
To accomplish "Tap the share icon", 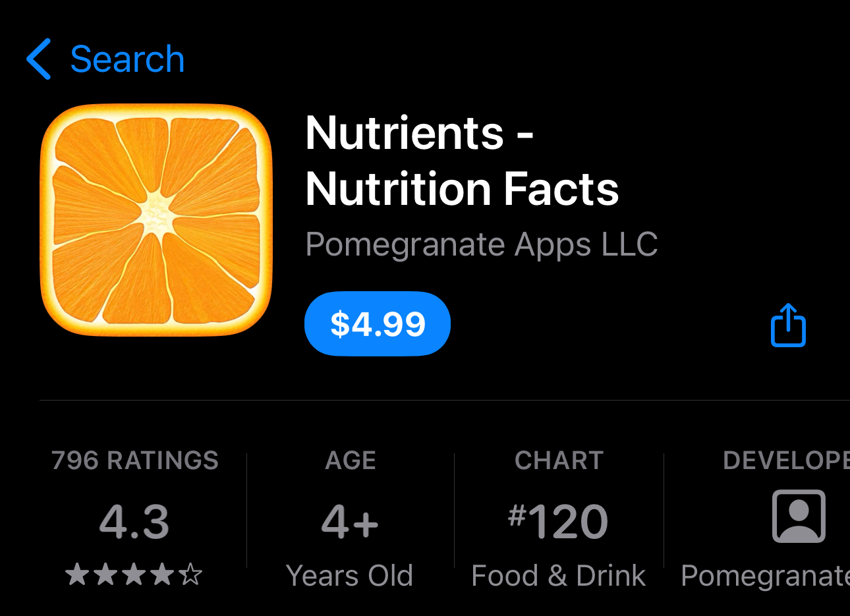I will [x=788, y=325].
